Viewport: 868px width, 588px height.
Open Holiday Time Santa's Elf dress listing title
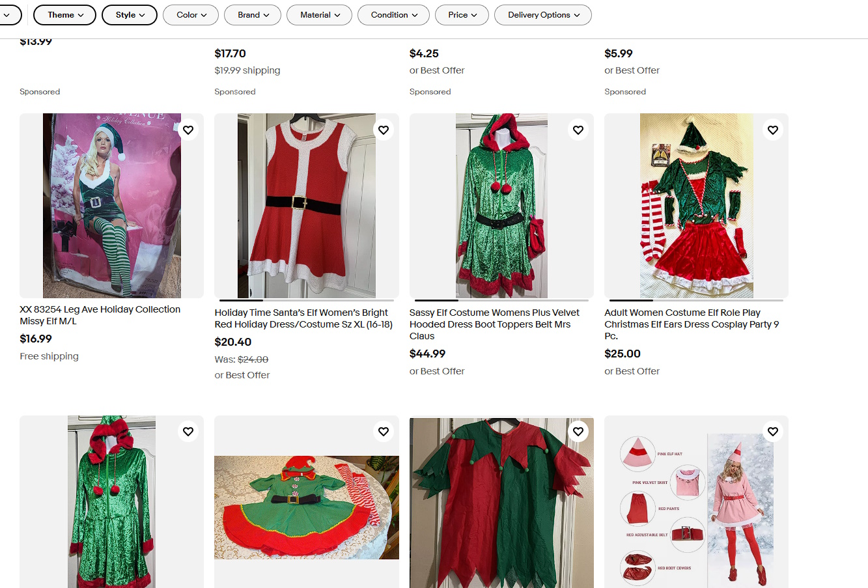click(303, 318)
